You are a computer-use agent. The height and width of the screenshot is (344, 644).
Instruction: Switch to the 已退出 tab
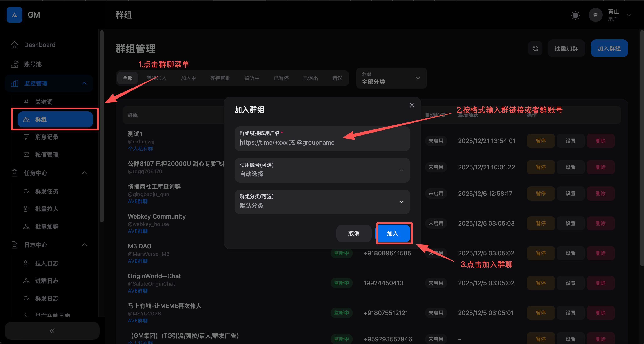click(310, 78)
